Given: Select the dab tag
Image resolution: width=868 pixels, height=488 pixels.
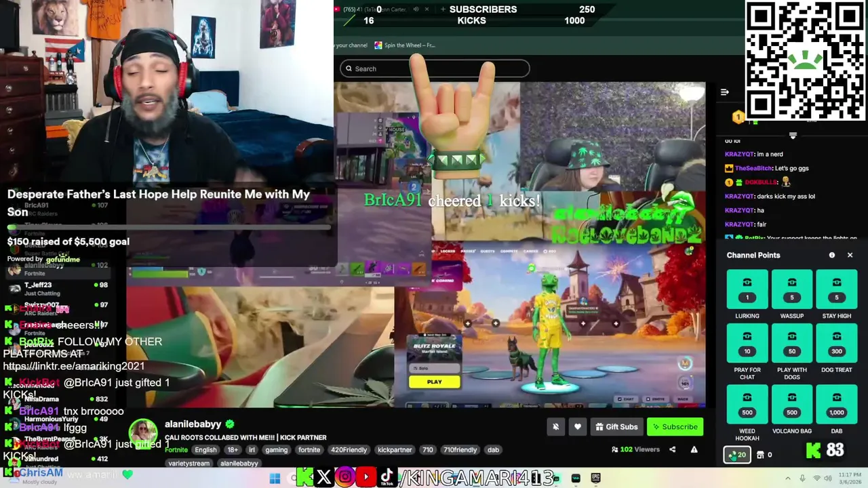Looking at the screenshot, I should (493, 449).
